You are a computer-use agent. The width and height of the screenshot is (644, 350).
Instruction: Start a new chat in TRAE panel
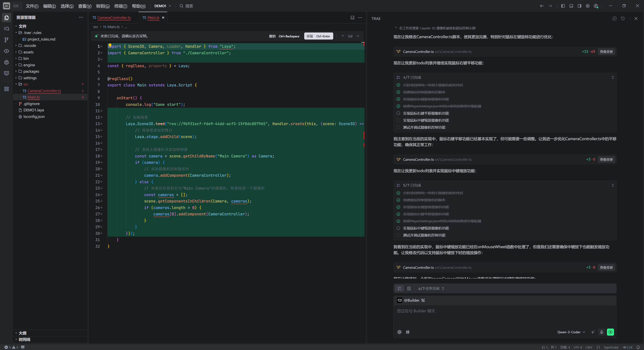coord(614,18)
